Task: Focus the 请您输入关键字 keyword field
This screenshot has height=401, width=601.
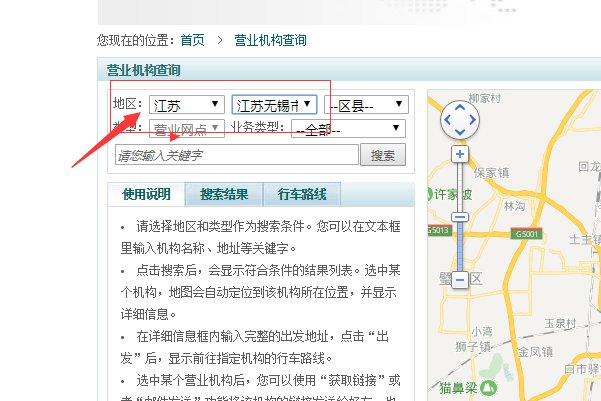Action: click(237, 155)
